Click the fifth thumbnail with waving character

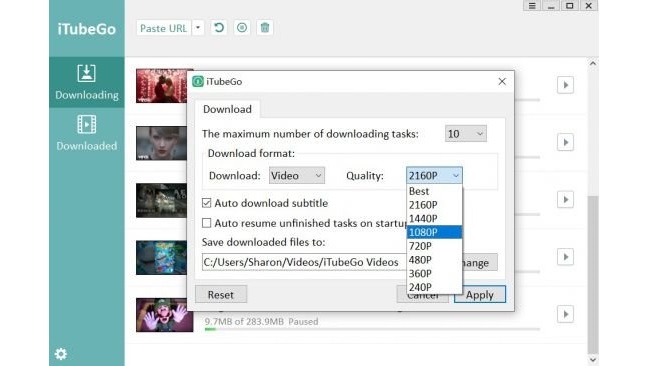click(165, 315)
